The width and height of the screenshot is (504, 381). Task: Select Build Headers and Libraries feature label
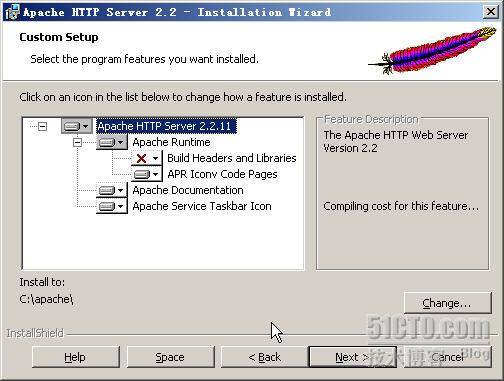232,158
